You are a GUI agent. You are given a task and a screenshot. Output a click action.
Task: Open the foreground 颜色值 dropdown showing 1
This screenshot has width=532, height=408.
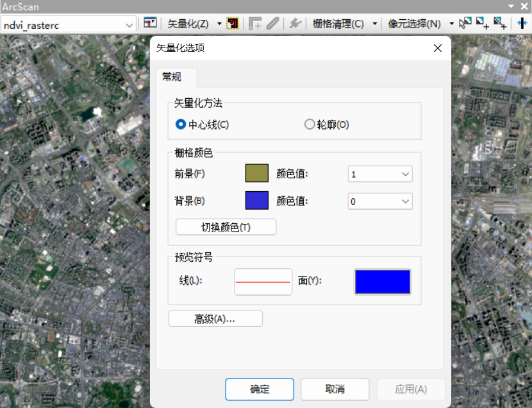(x=380, y=174)
